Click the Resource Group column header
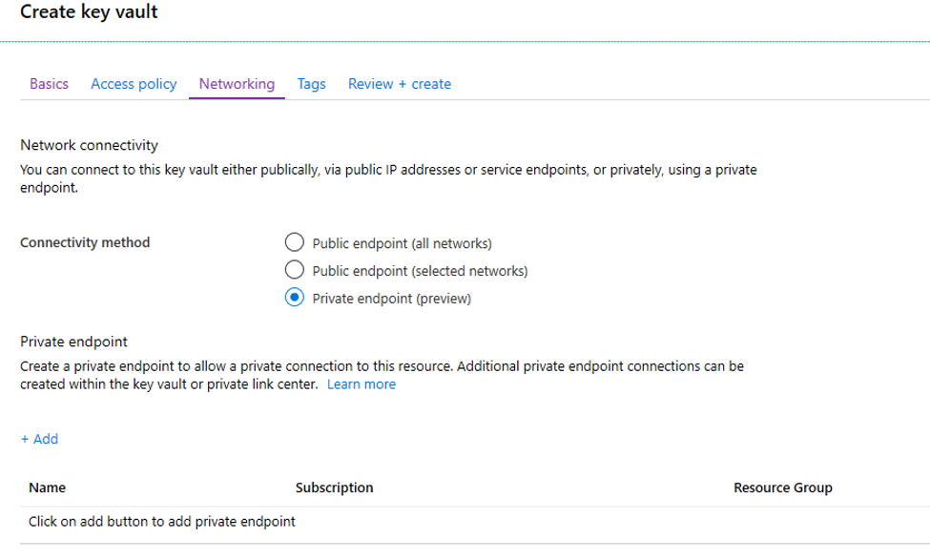The image size is (930, 560). [782, 487]
